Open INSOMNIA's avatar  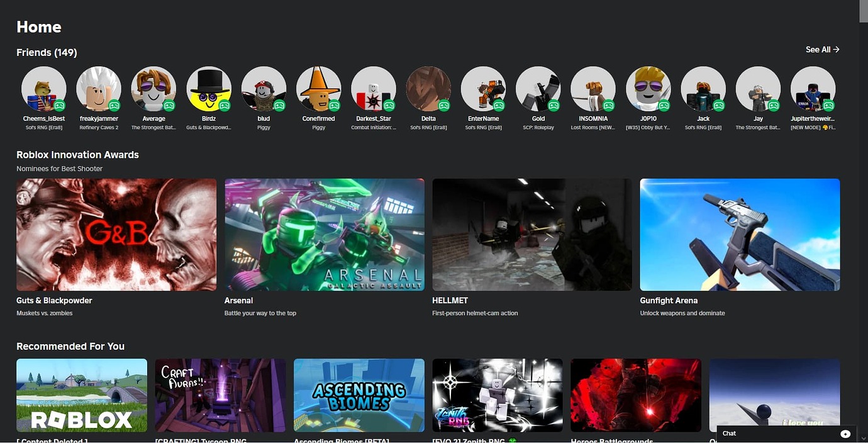point(593,89)
